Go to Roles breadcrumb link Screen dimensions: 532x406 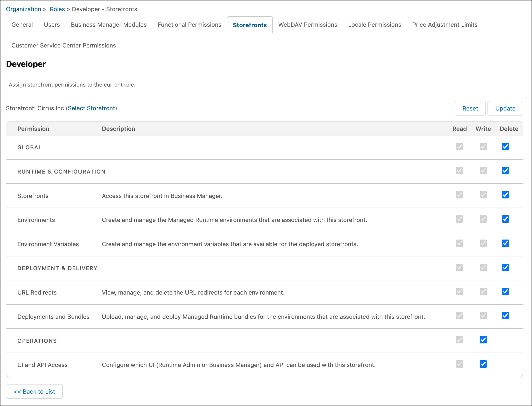click(x=57, y=9)
